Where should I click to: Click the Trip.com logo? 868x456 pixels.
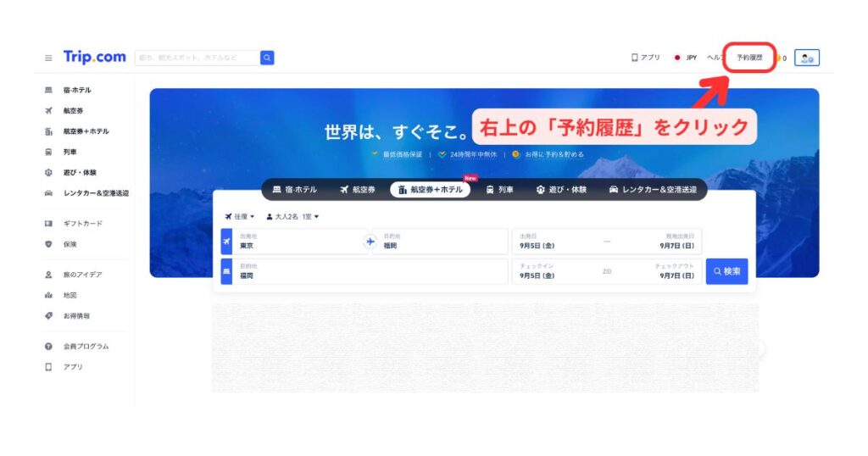click(95, 57)
